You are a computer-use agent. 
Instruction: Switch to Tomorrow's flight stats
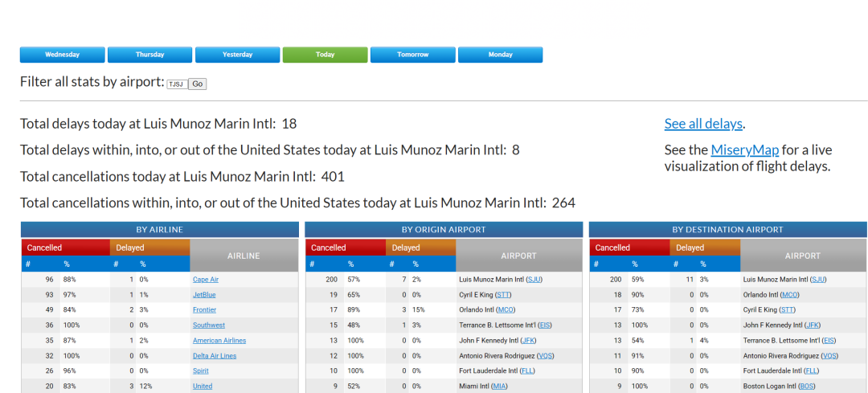click(x=412, y=55)
